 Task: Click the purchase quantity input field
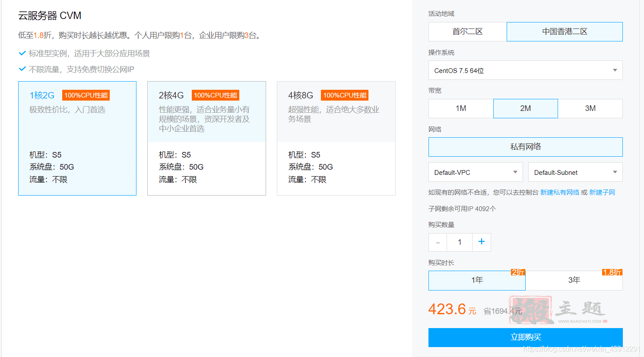460,242
